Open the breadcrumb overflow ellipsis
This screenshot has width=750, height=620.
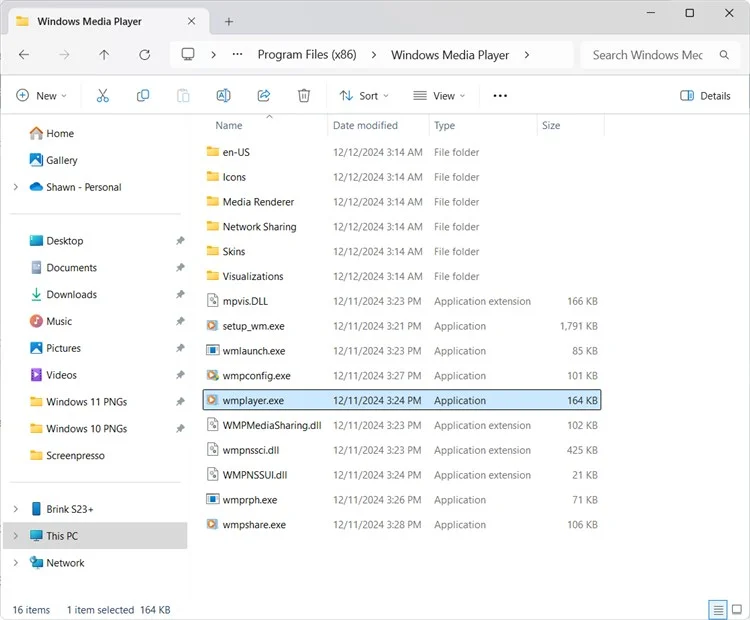click(237, 55)
